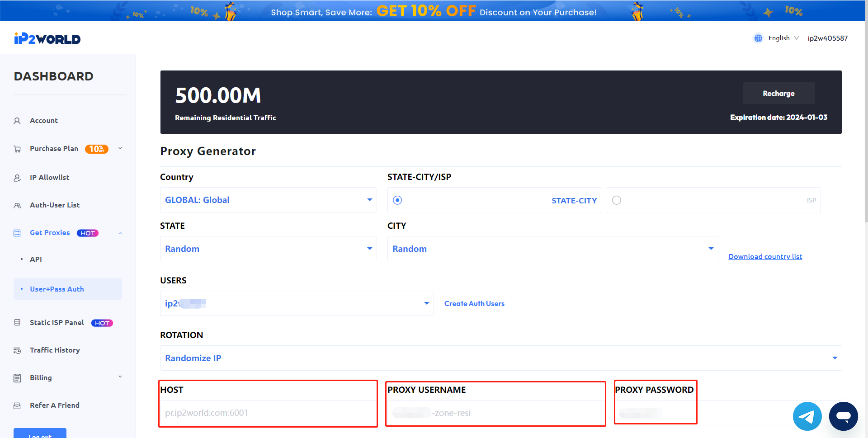Click the Account person icon
868x438 pixels.
click(17, 121)
